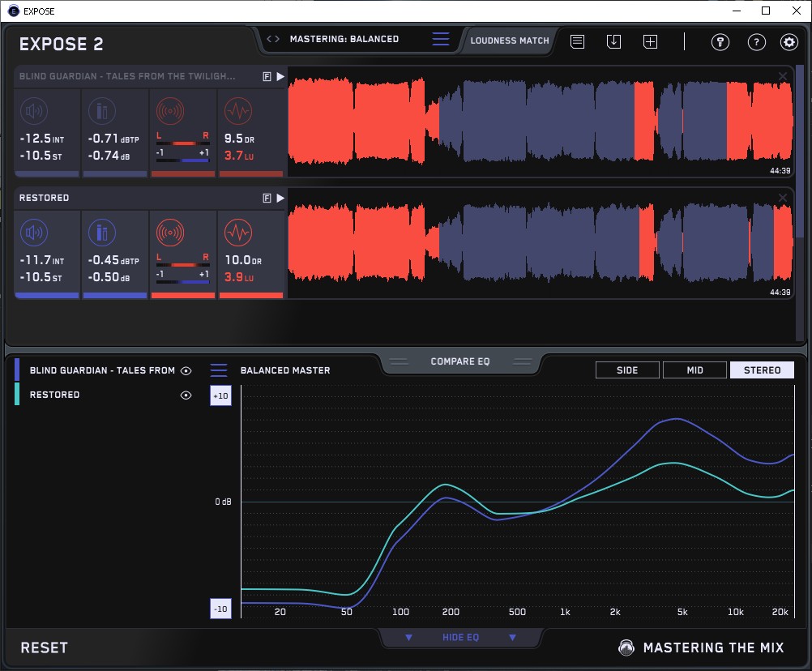
Task: Click the "BLIND GUARDIAN - TALES FROM THE TWILIGH..." track title
Action: click(x=127, y=76)
